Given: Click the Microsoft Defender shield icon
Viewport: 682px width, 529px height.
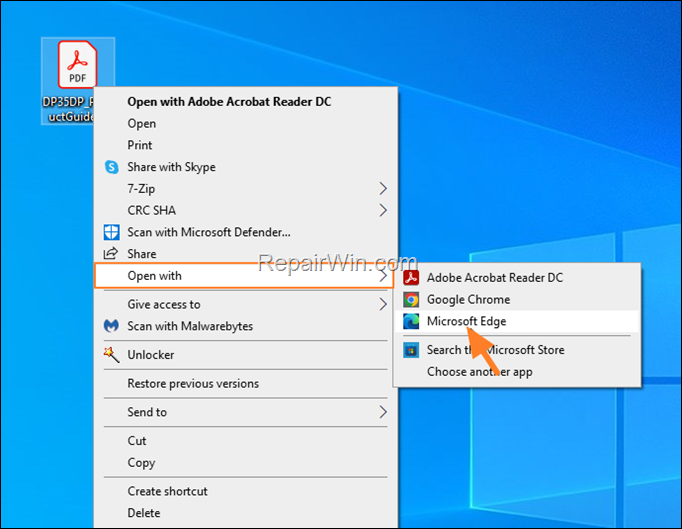Looking at the screenshot, I should click(x=111, y=232).
